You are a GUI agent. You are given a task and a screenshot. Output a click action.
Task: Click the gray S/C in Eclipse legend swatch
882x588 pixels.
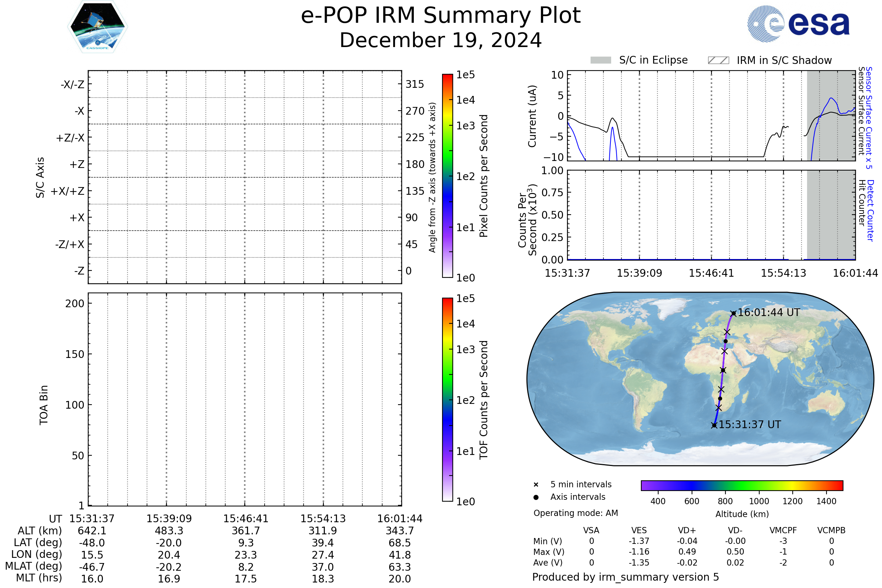pyautogui.click(x=601, y=60)
